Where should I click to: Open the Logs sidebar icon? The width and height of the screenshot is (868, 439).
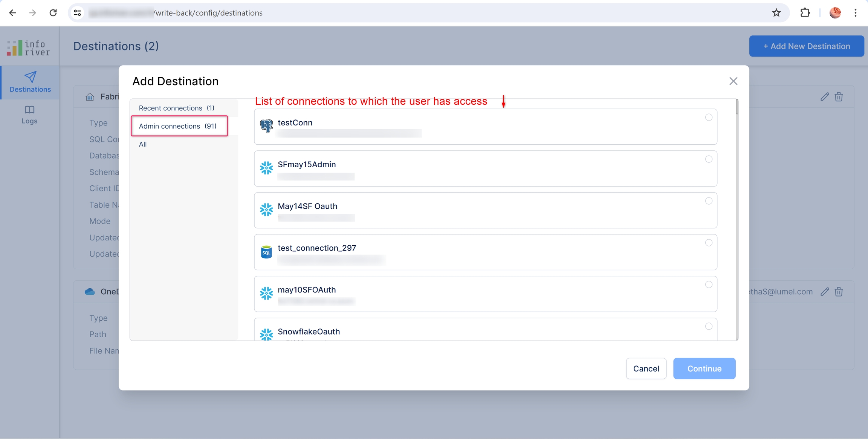pos(29,115)
